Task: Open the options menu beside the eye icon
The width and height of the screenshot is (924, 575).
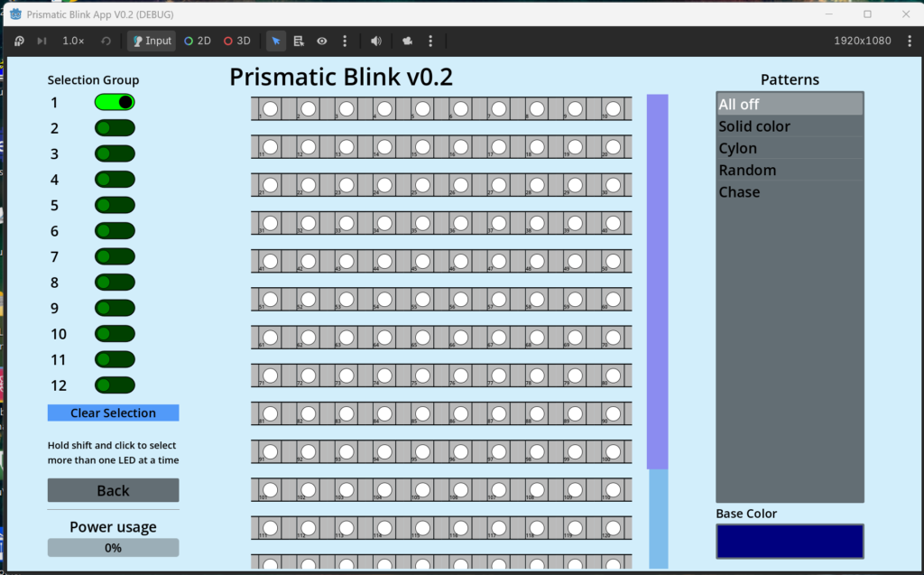Action: tap(345, 41)
